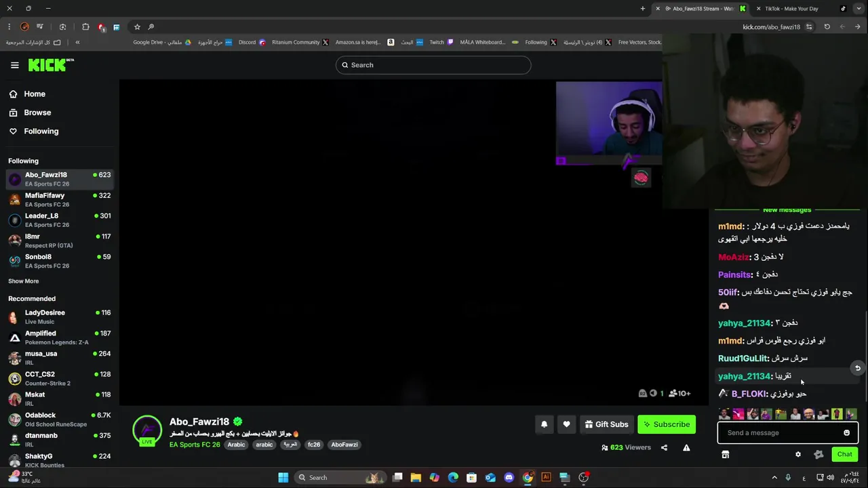Image resolution: width=868 pixels, height=488 pixels.
Task: Expand Show More under Following
Action: point(23,281)
